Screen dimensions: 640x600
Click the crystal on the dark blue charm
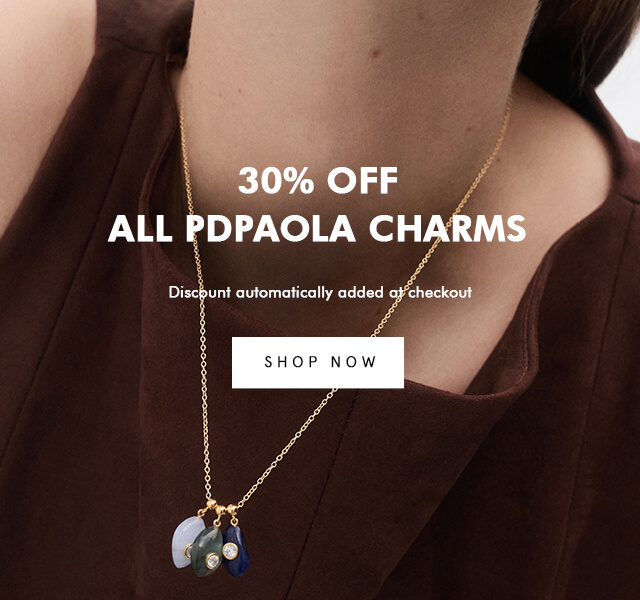[230, 551]
